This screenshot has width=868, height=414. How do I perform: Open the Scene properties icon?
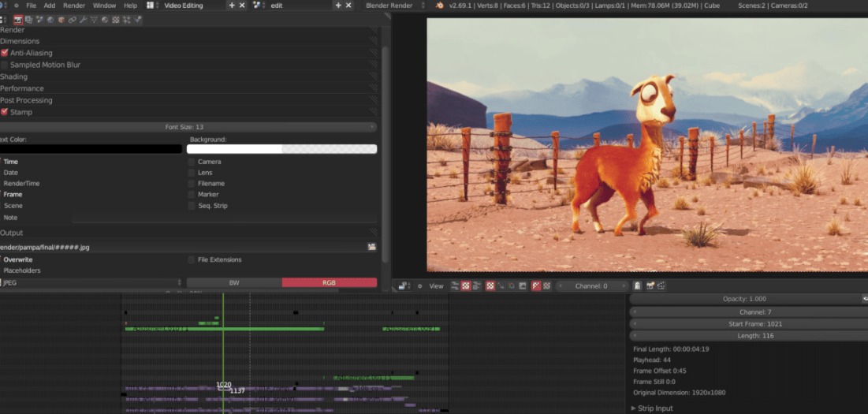click(39, 20)
